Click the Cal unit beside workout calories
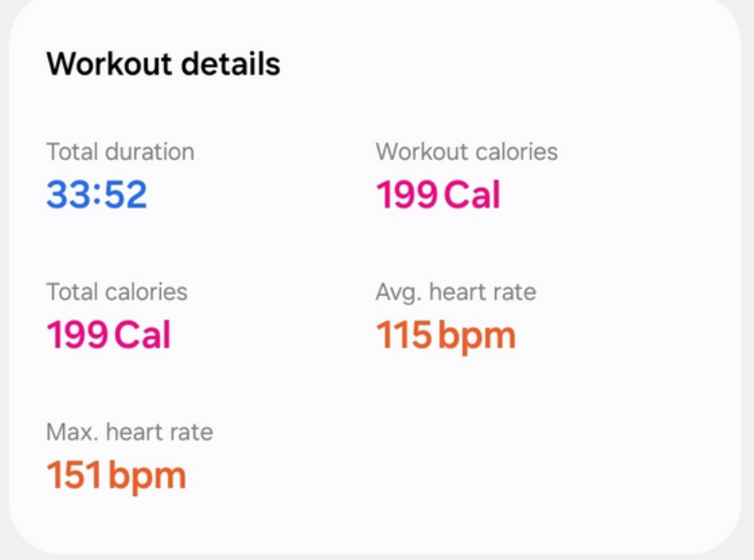The height and width of the screenshot is (560, 754). tap(472, 194)
